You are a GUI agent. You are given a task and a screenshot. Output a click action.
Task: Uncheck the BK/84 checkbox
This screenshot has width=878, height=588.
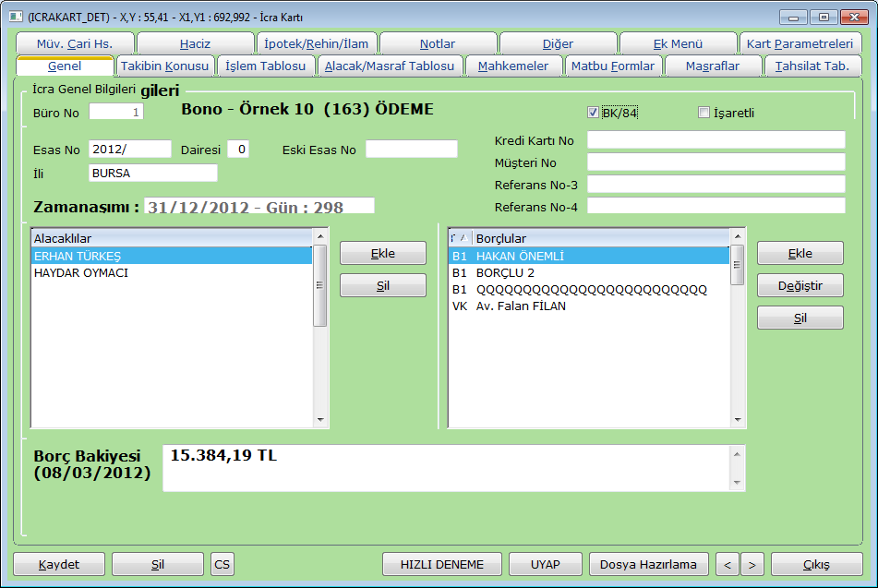click(x=593, y=113)
